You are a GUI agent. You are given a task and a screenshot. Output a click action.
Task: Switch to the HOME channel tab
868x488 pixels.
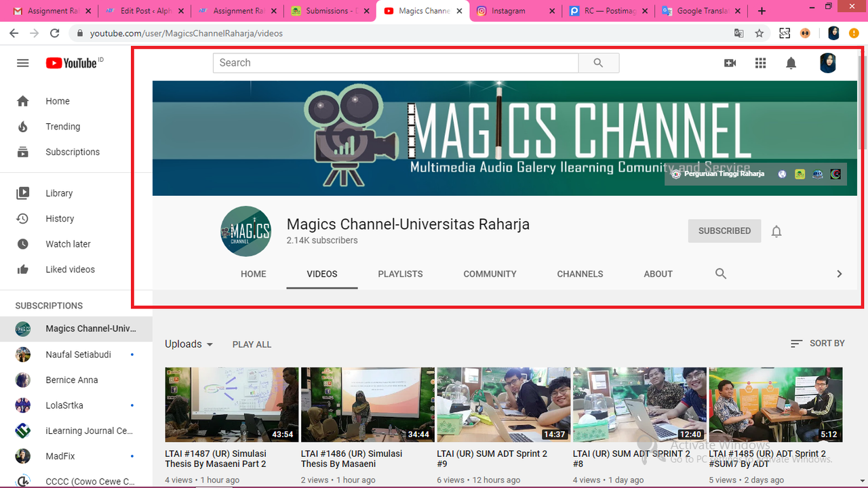[x=254, y=274]
